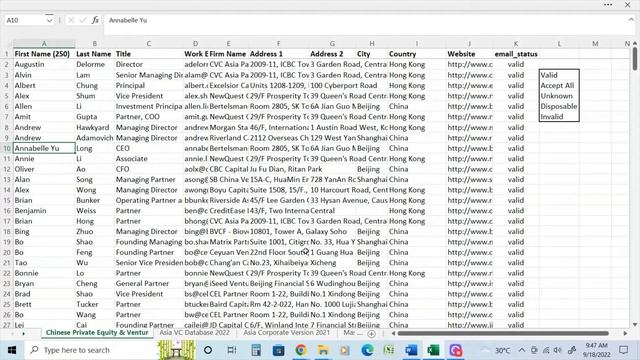Switch to Asia Corporate Version 2021 sheet
This screenshot has height=360, width=640.
pyautogui.click(x=286, y=333)
